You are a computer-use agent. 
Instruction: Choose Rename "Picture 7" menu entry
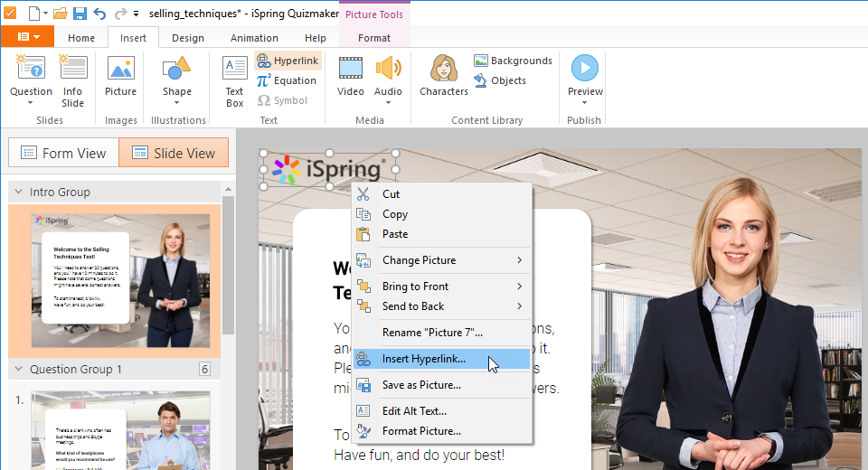coord(442,333)
